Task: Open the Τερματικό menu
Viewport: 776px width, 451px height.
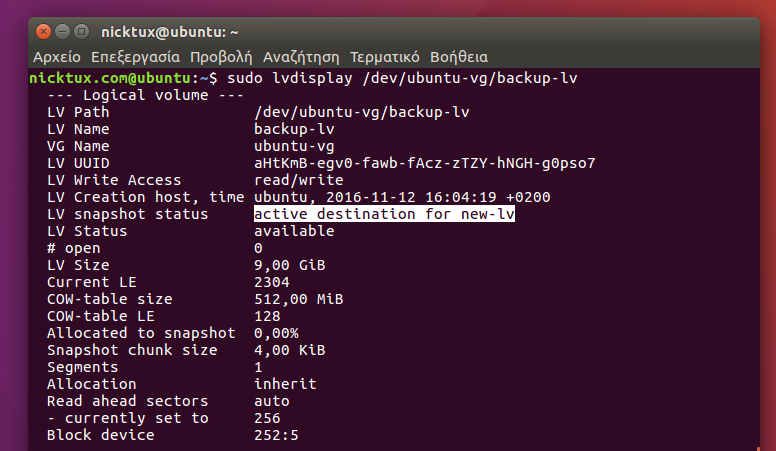Action: coord(385,56)
